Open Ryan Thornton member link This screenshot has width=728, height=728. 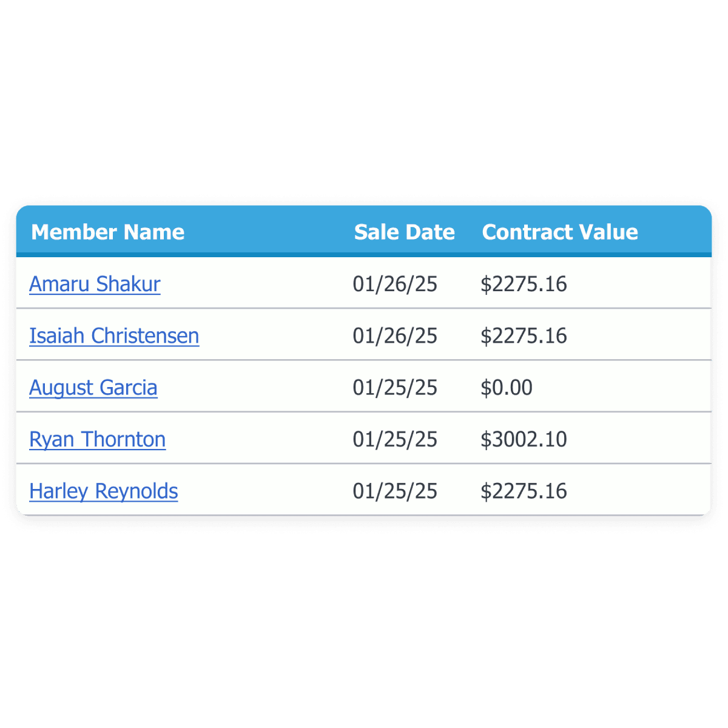click(97, 439)
